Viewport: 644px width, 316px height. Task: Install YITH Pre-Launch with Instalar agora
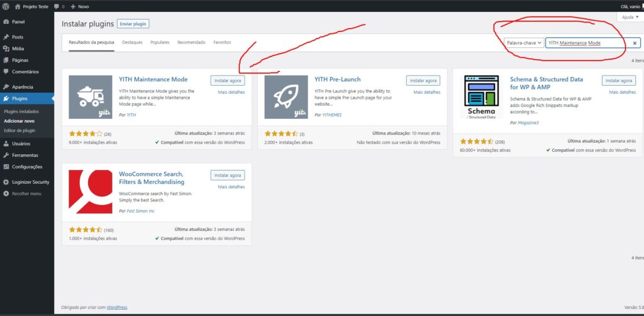point(423,81)
